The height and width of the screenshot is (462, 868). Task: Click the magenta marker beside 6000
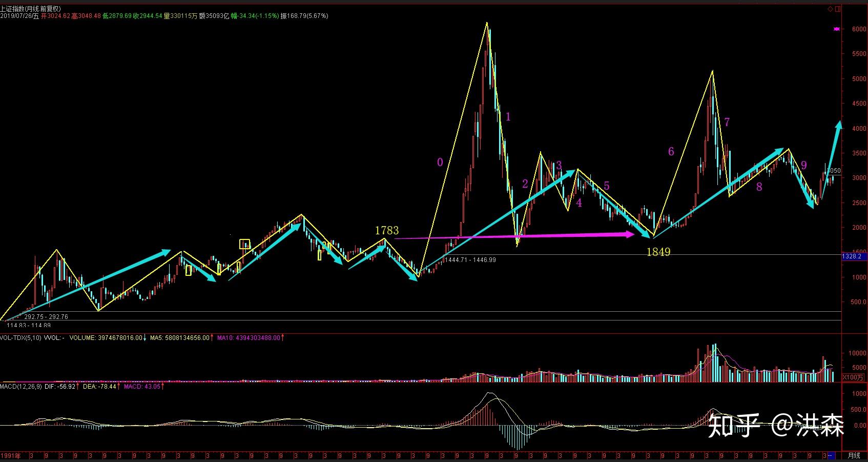tap(837, 29)
